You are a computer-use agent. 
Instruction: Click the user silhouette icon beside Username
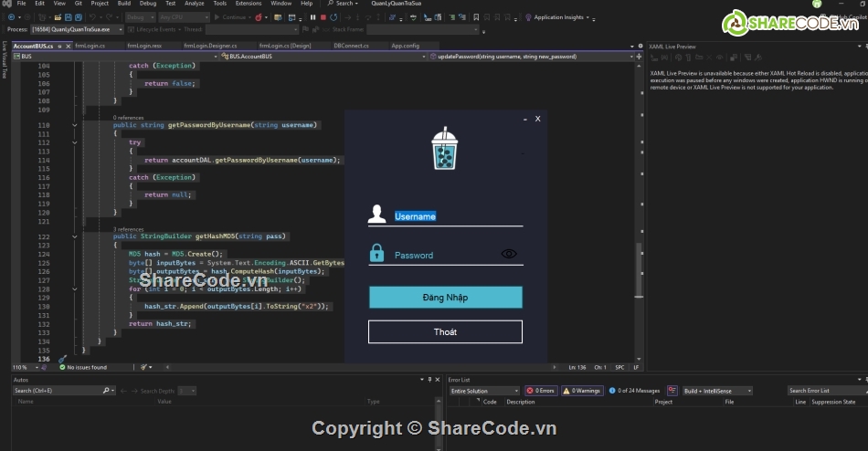coord(376,215)
